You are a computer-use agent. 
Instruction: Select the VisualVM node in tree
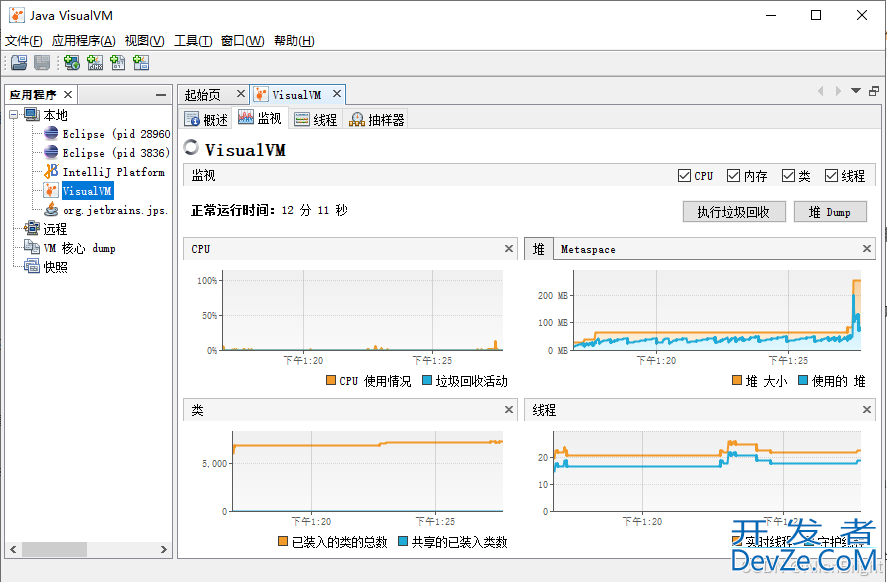[x=87, y=191]
